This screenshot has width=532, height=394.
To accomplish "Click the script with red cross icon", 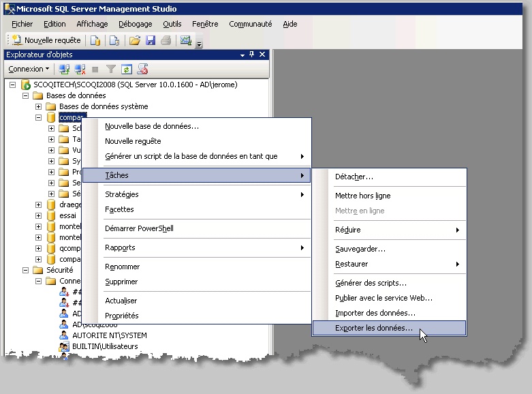I will [x=142, y=70].
